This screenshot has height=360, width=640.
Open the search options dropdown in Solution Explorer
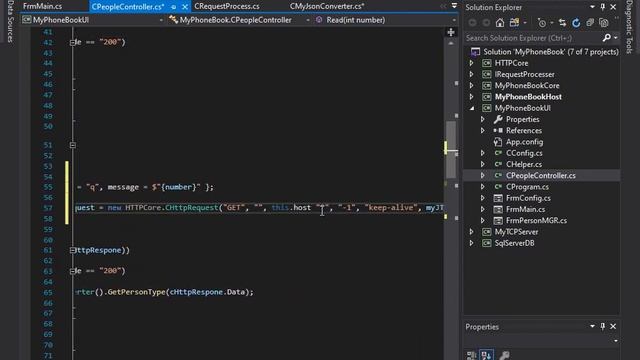(x=616, y=38)
